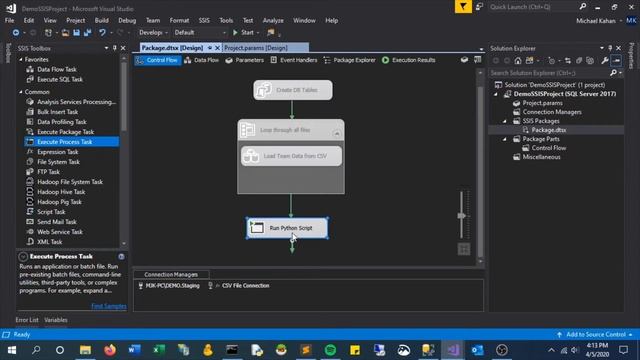640x360 pixels.
Task: Open Firefox from the taskbar
Action: click(110, 350)
